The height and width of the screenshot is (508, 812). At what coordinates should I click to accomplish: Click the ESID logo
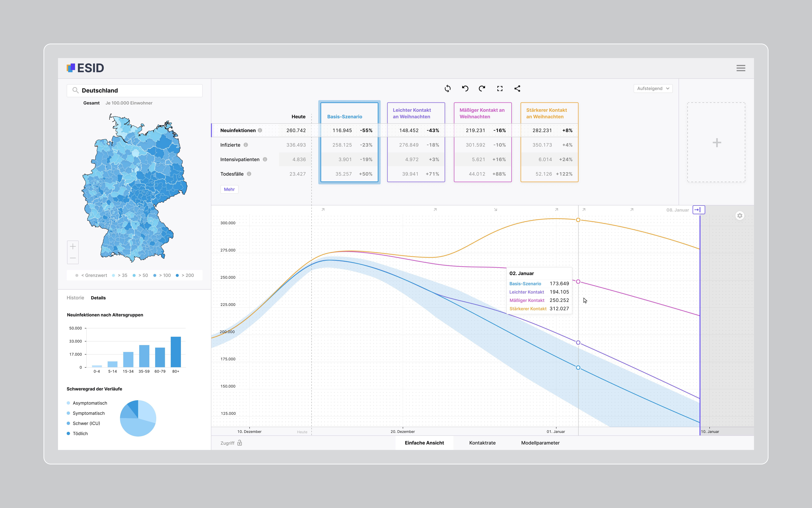[x=85, y=68]
